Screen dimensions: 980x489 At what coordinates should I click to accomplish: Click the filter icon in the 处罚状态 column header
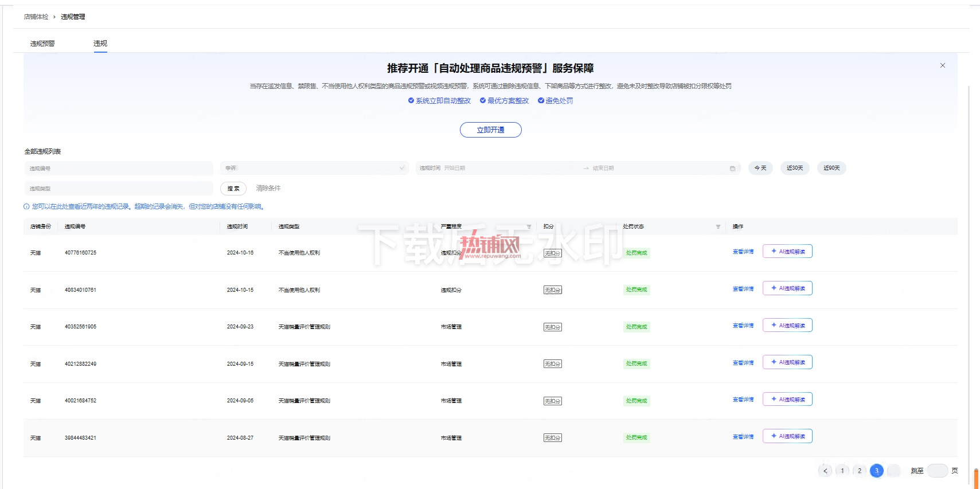pyautogui.click(x=718, y=226)
